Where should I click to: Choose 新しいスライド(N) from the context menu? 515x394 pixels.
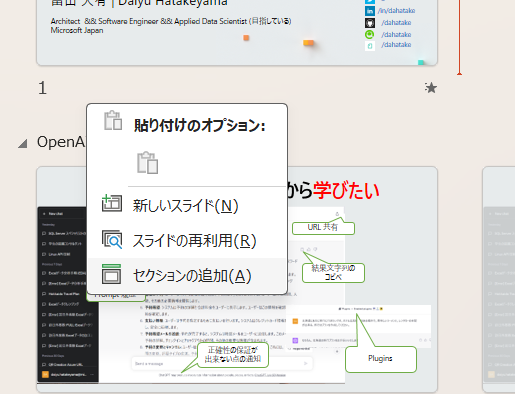187,206
